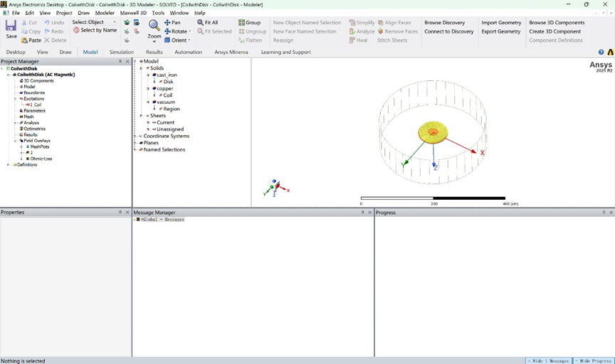Click the MeshPlots item icon
This screenshot has width=615, height=364.
28,147
